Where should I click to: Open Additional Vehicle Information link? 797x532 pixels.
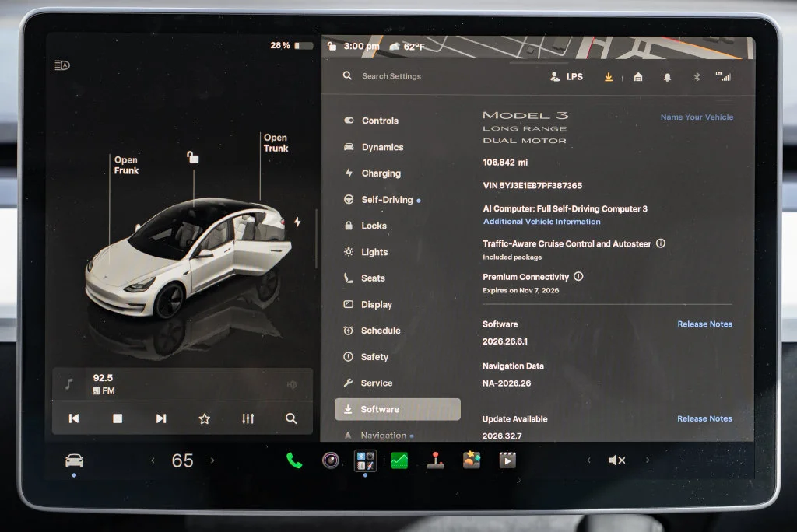click(x=542, y=222)
